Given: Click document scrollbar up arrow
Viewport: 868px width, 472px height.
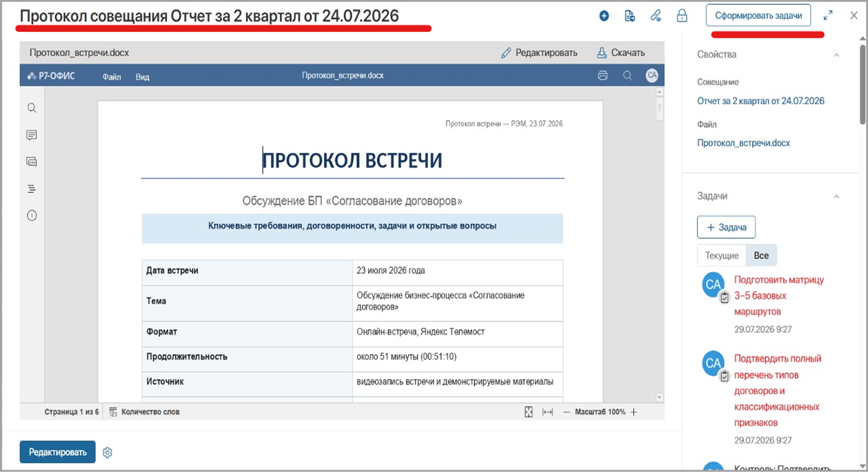Looking at the screenshot, I should 660,92.
